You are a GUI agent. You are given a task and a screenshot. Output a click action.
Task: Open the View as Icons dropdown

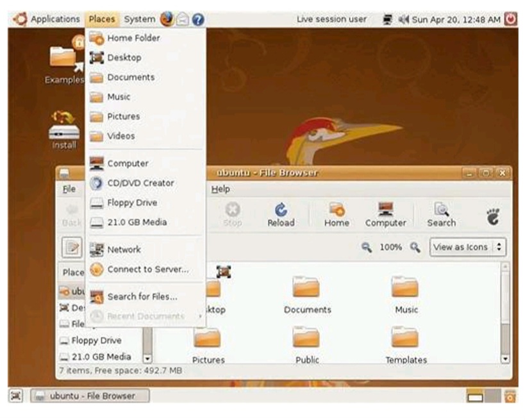click(468, 247)
